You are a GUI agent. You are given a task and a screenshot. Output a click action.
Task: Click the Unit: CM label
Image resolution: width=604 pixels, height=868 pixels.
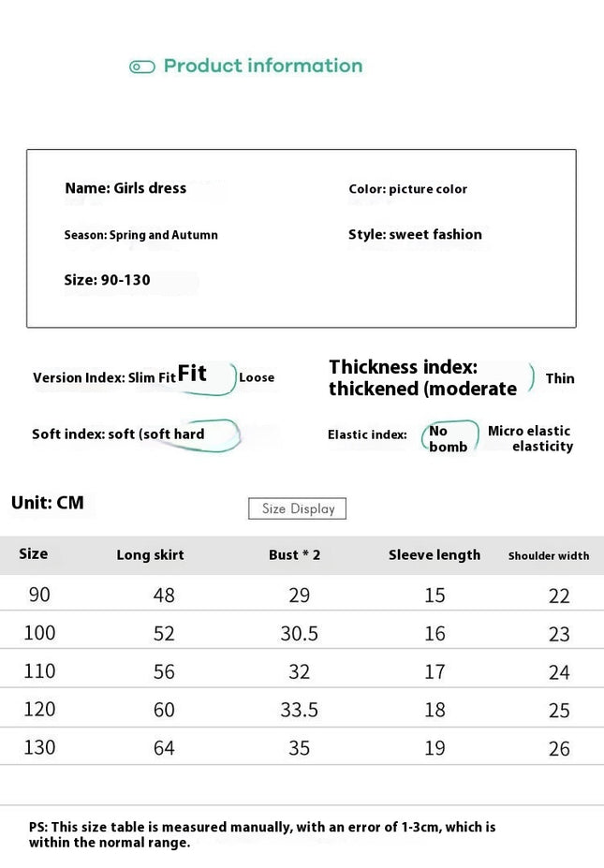coord(48,503)
